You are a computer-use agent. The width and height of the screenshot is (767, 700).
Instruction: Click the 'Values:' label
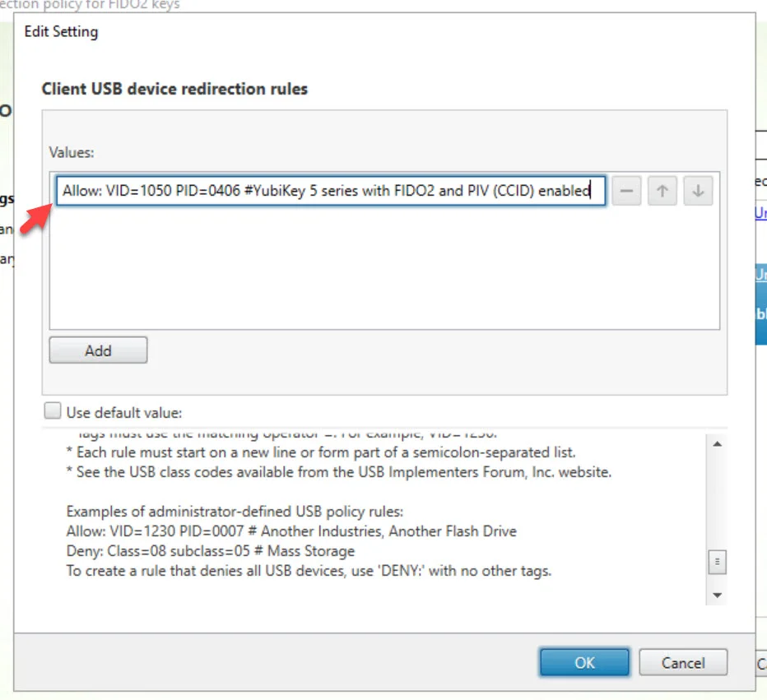coord(72,152)
